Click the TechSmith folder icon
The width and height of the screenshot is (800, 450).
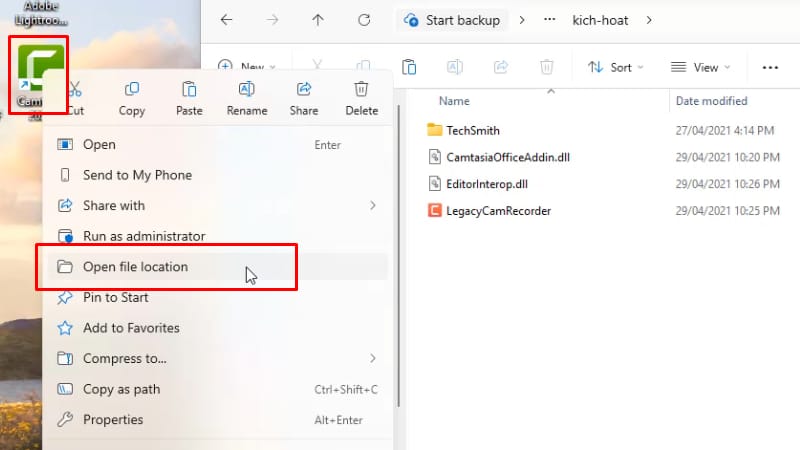pyautogui.click(x=435, y=130)
